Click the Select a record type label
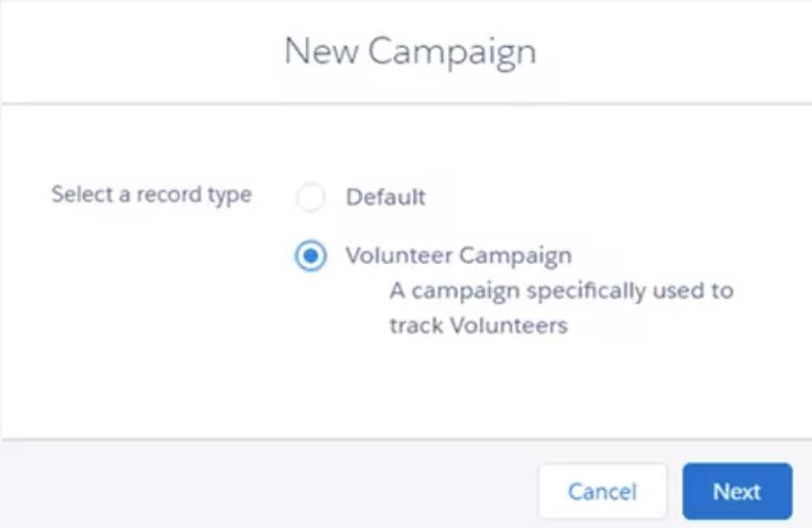The image size is (812, 528). point(152,196)
